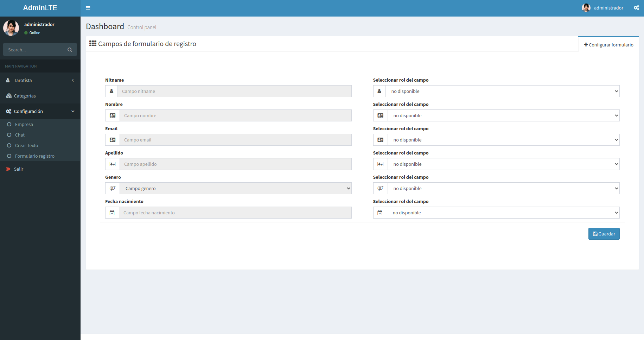Image resolution: width=644 pixels, height=340 pixels.
Task: Click the grid icon next to form title
Action: [x=93, y=44]
